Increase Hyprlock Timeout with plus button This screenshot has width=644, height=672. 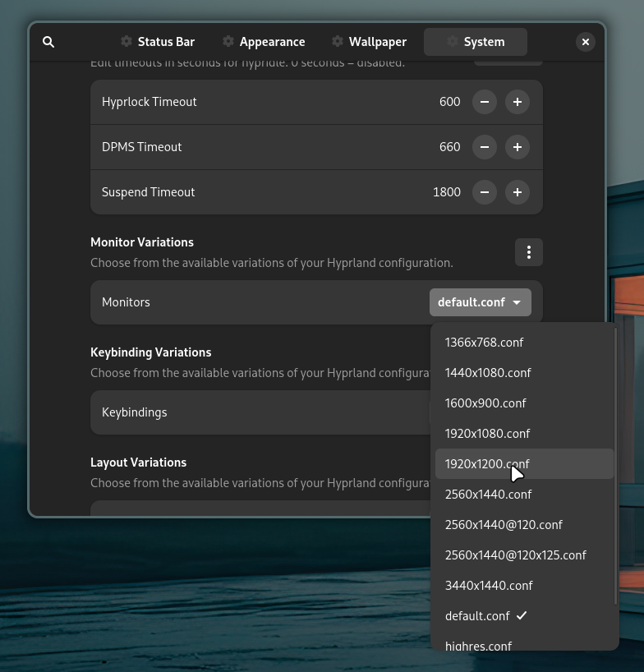[x=517, y=102]
